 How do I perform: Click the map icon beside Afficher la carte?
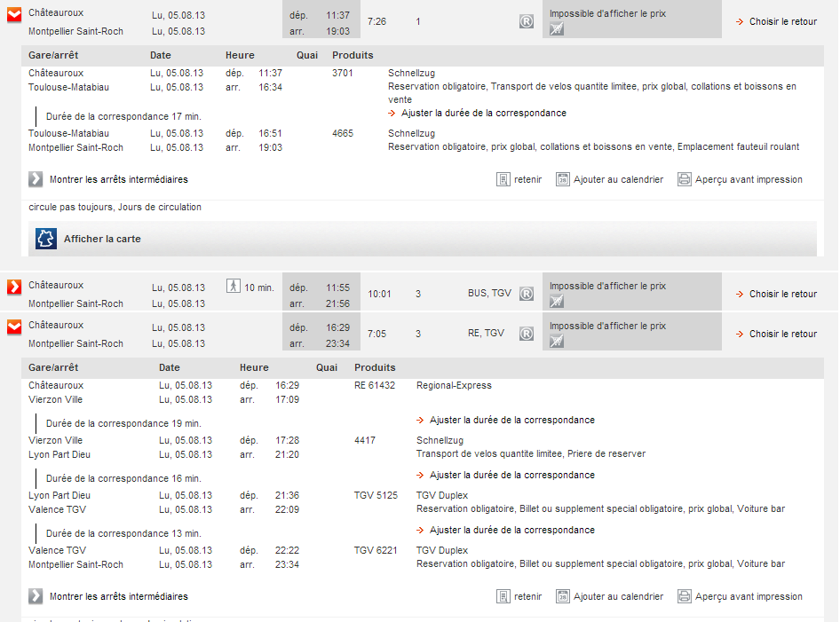tap(46, 239)
